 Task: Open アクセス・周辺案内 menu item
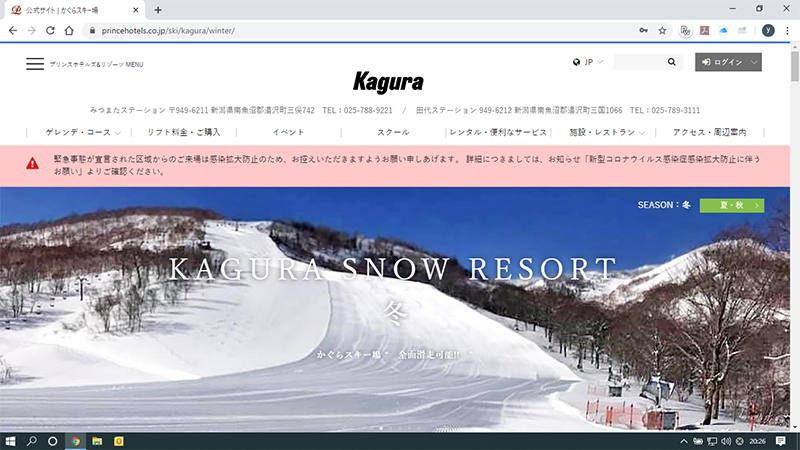click(x=709, y=132)
